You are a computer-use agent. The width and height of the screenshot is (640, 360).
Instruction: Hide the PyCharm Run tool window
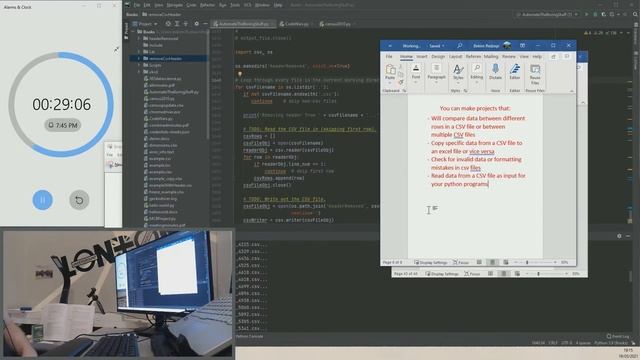coord(628,236)
